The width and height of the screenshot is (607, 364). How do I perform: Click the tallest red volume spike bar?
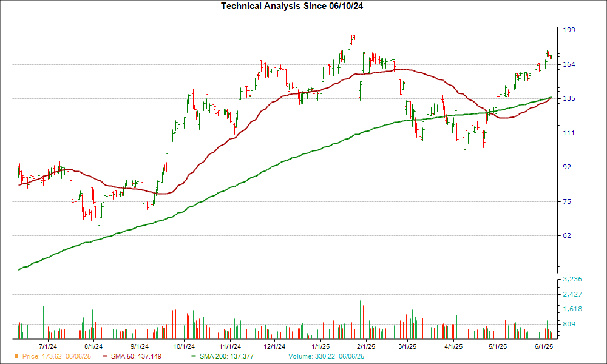click(359, 309)
